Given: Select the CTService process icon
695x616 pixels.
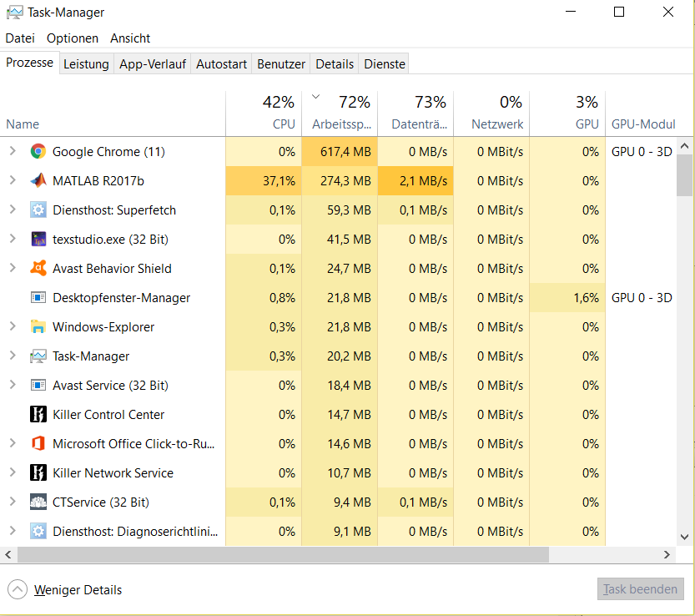Looking at the screenshot, I should [x=38, y=502].
